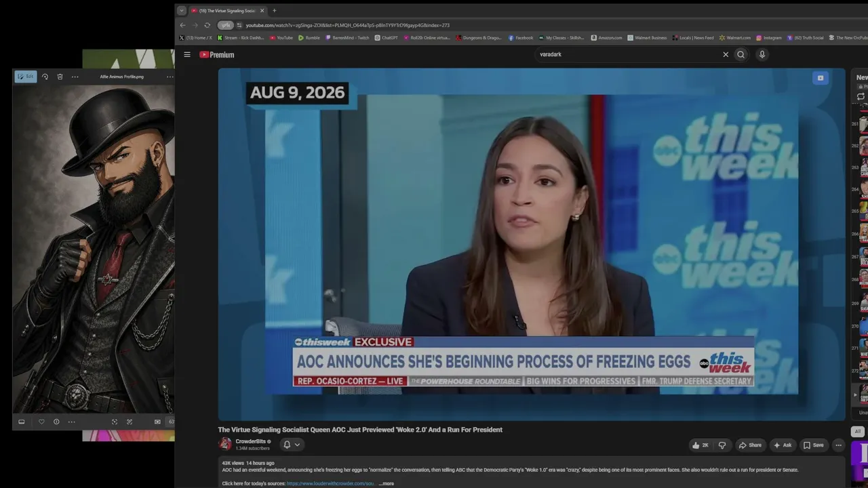Open the Roll20 Online virtual bookmark
This screenshot has width=868, height=488.
427,38
